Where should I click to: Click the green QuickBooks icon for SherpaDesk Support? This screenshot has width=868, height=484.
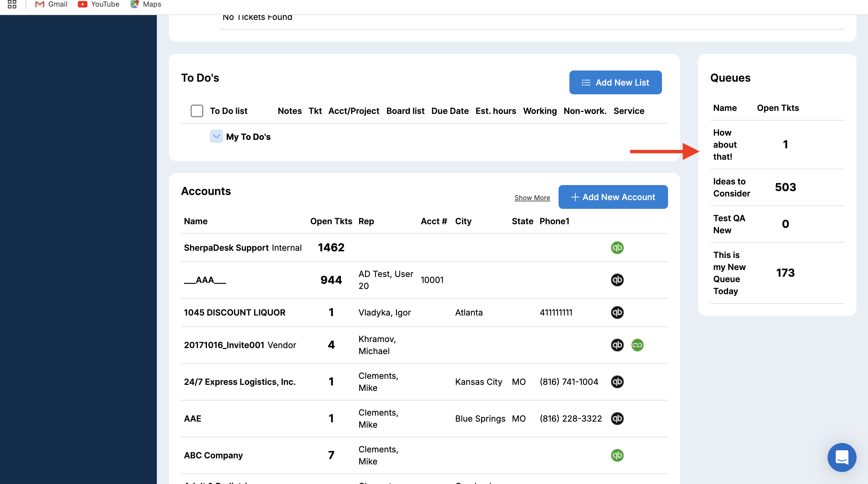[617, 247]
